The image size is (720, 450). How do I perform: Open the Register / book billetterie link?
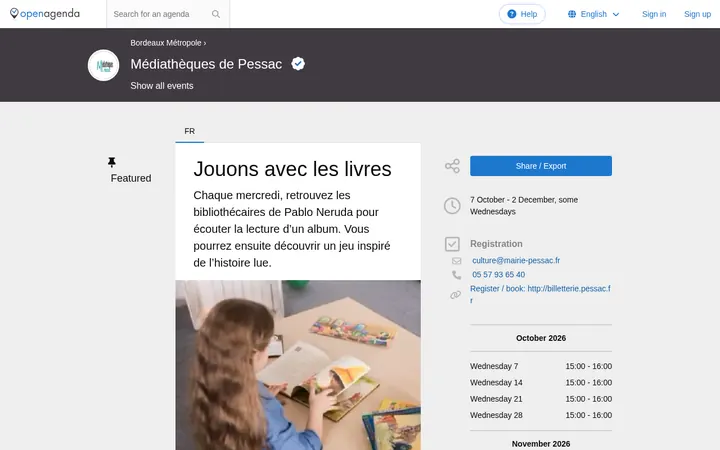coord(540,294)
